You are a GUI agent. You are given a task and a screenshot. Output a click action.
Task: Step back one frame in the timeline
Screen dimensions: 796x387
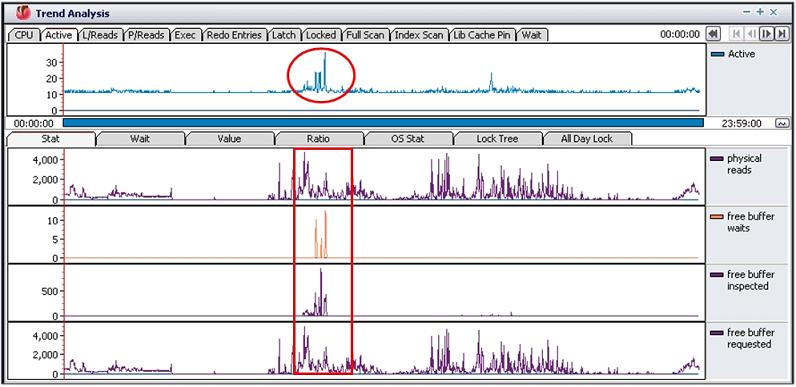point(751,34)
